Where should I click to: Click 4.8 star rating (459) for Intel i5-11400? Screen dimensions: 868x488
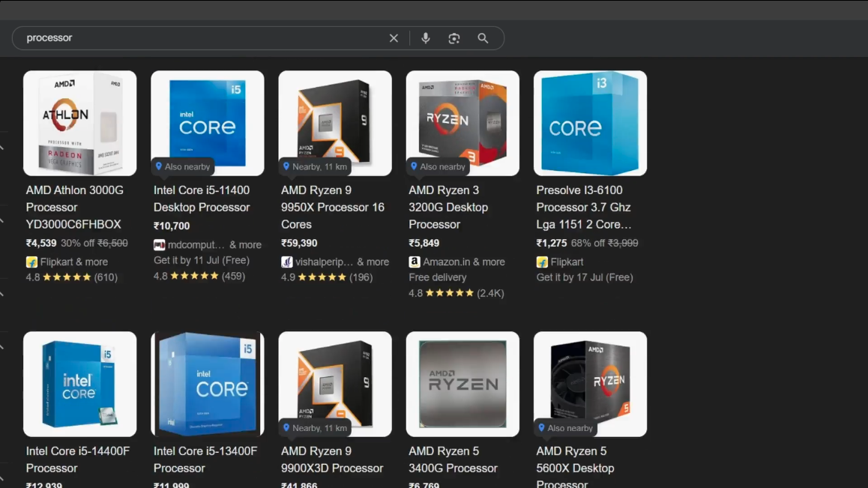click(199, 276)
